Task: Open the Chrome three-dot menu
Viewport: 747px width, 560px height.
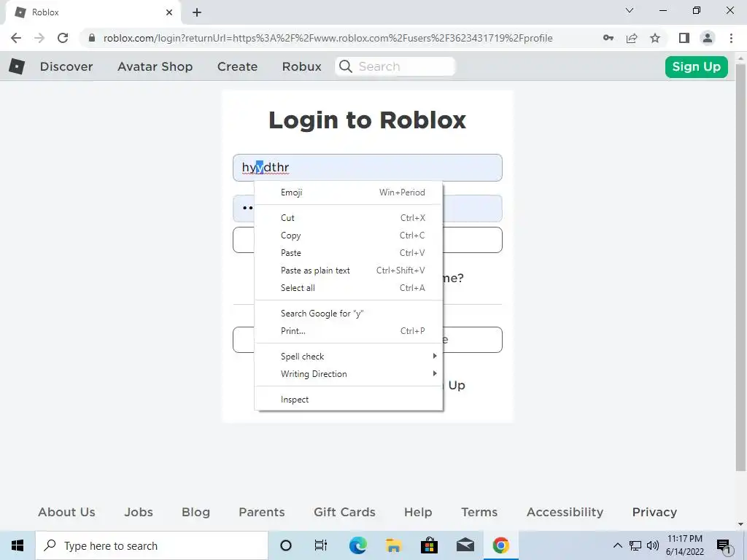Action: coord(731,38)
